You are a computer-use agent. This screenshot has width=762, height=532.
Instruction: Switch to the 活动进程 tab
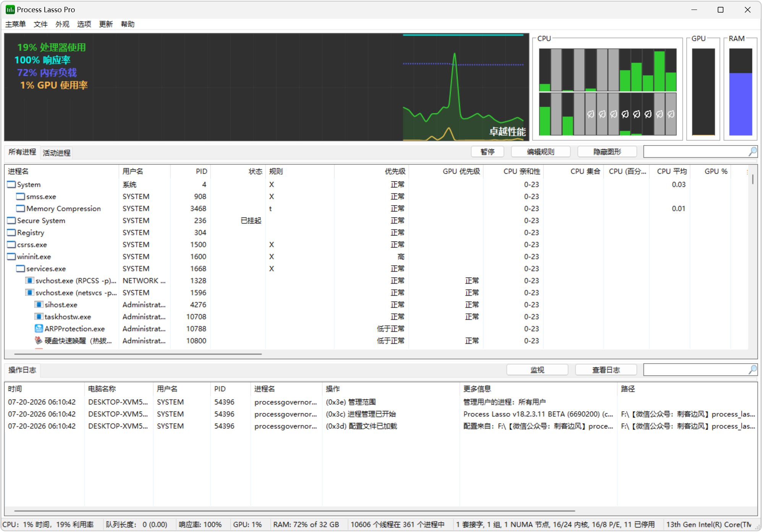tap(57, 153)
